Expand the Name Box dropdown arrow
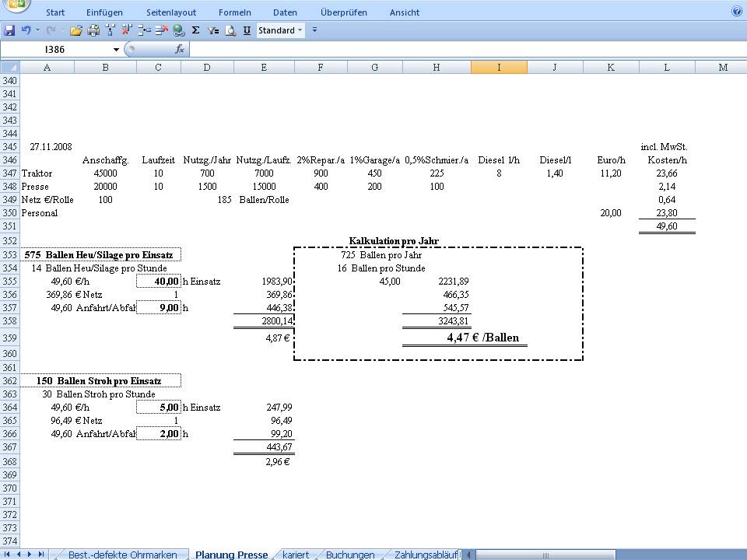The image size is (747, 560). point(117,49)
